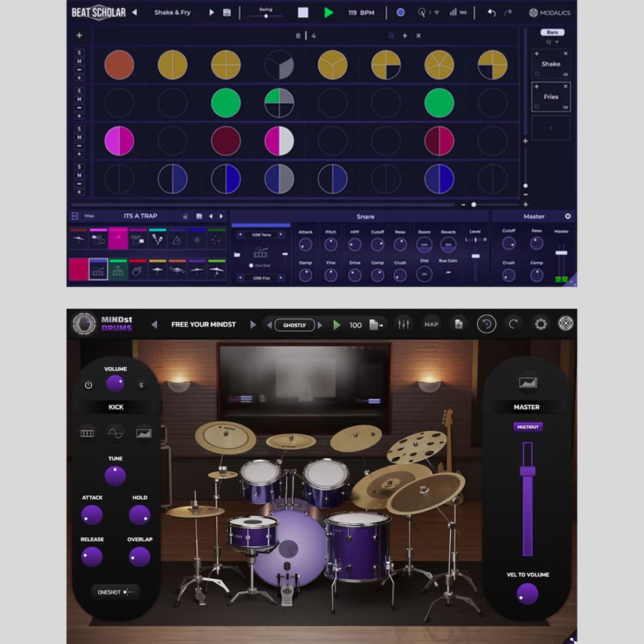Click the MINDst Drums redo arrow

pyautogui.click(x=513, y=324)
